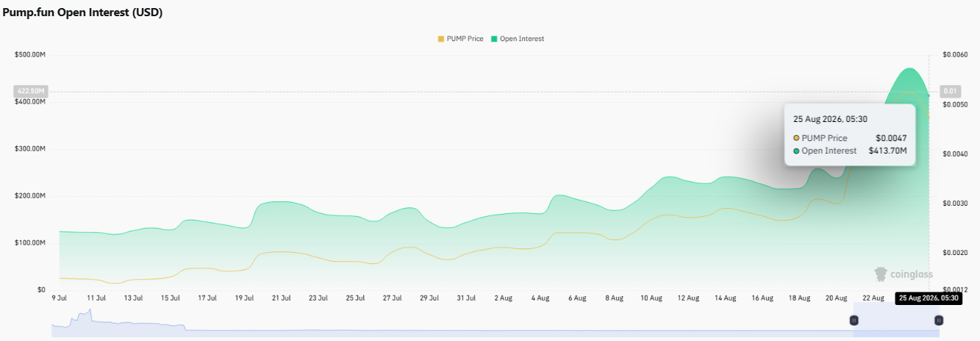Click the 11 Jul date label
980x341 pixels.
96,298
